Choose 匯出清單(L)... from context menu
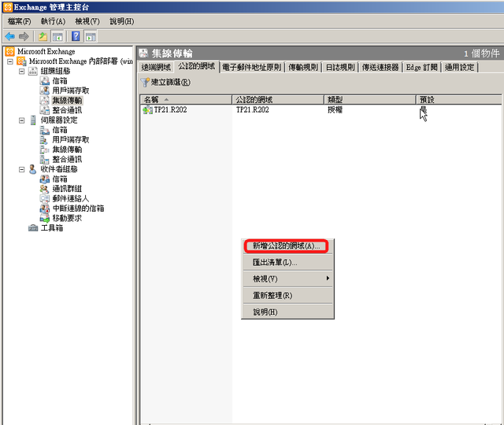This screenshot has width=504, height=425. tap(287, 262)
